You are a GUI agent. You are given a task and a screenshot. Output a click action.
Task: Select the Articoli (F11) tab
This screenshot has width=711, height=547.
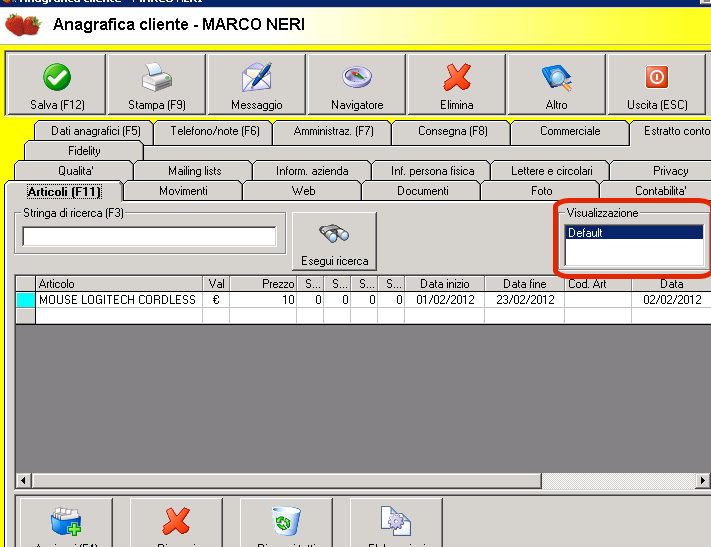63,192
